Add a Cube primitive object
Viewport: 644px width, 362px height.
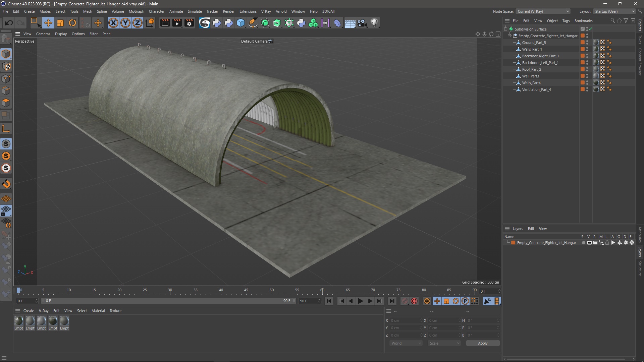[x=241, y=23]
